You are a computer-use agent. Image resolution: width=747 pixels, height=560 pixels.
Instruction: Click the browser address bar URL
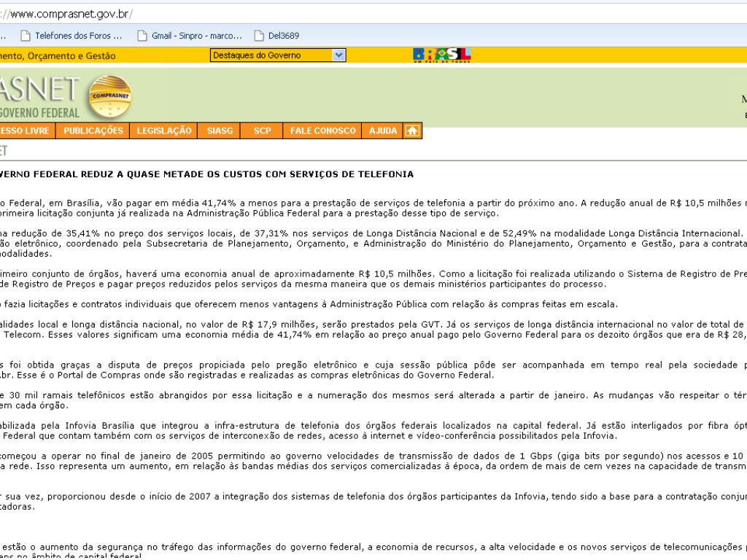pos(66,15)
